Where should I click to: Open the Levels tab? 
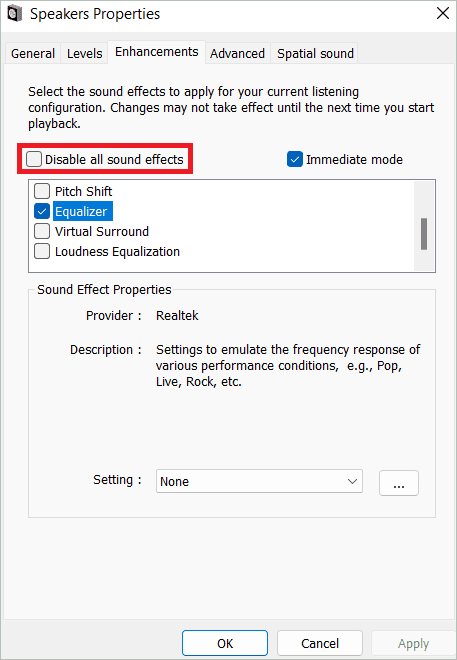[x=84, y=53]
